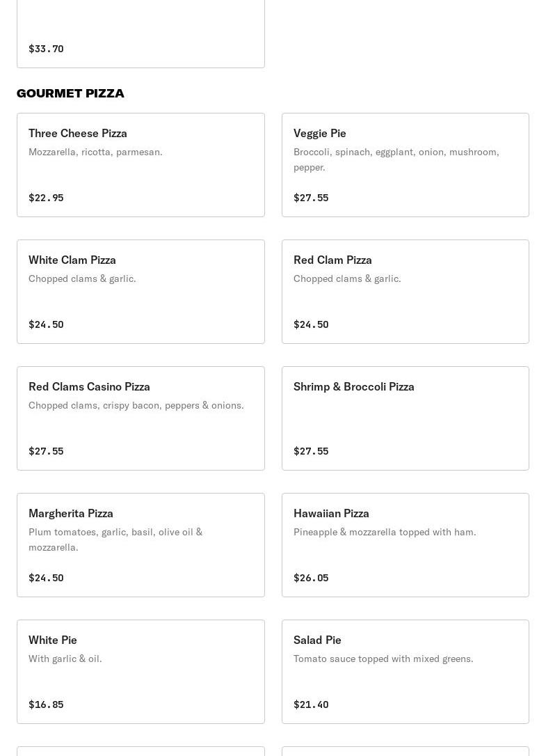Select the Veggie Pie card
This screenshot has height=756, width=546.
point(405,165)
